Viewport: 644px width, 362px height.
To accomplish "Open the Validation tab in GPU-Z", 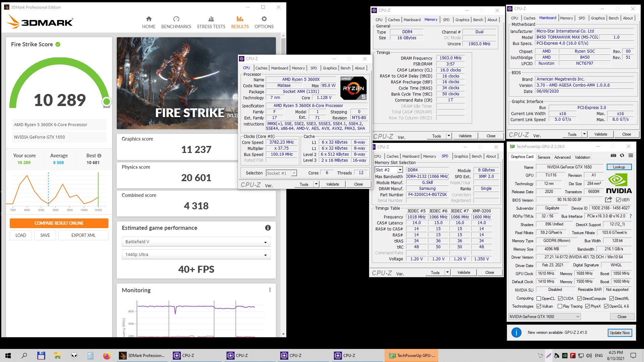I will (582, 157).
